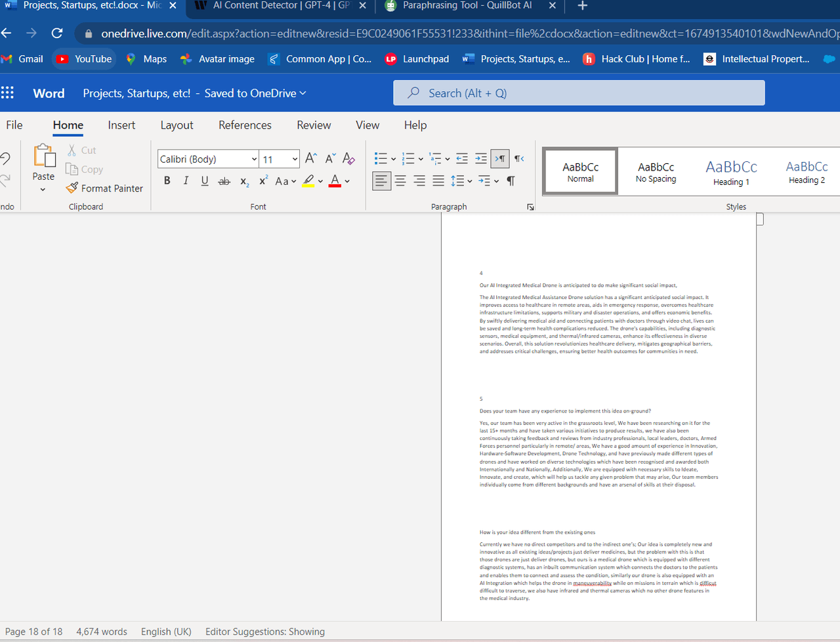This screenshot has width=840, height=642.
Task: Click the Format Painter tool
Action: tap(104, 188)
